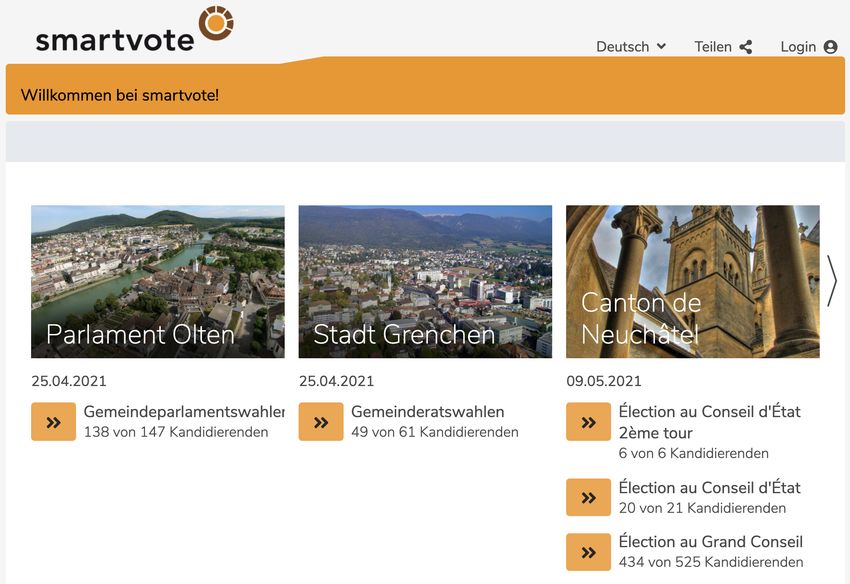Click the dropdown chevron beside Deutsch
The height and width of the screenshot is (584, 850).
click(x=661, y=47)
